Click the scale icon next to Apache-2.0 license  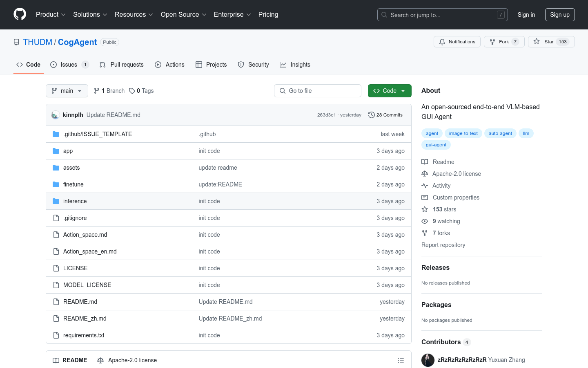click(425, 174)
